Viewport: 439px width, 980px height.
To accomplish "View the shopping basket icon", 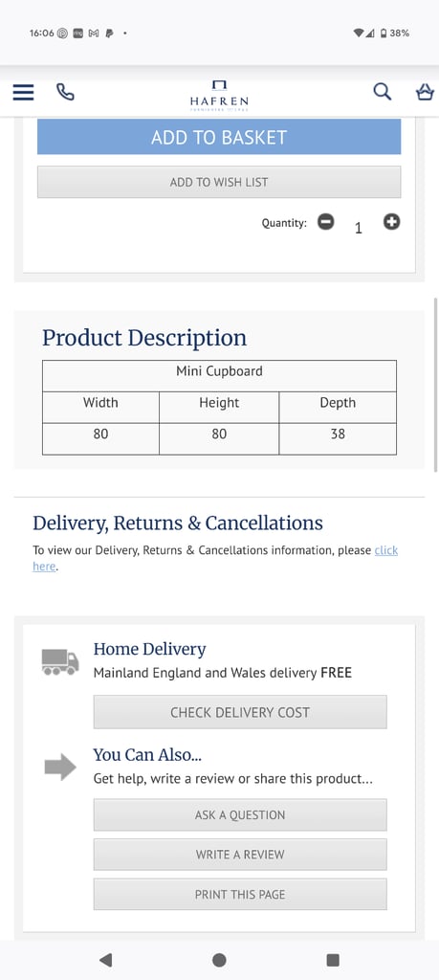I will click(426, 93).
